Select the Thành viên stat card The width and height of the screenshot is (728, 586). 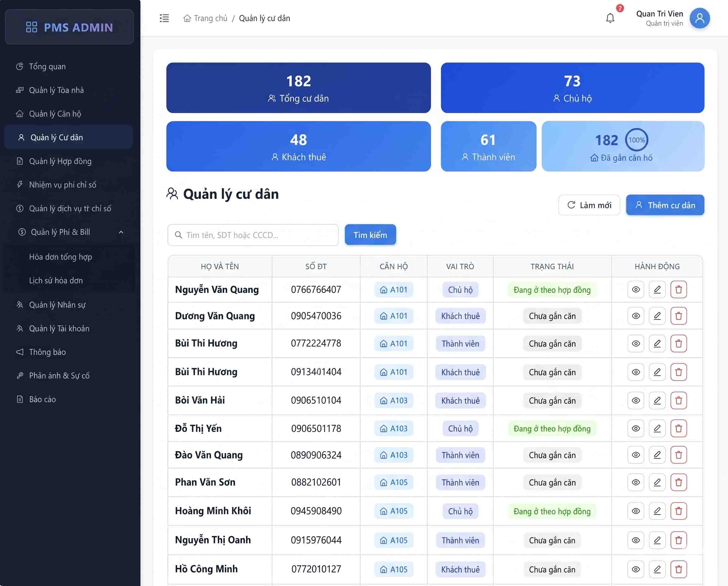488,146
